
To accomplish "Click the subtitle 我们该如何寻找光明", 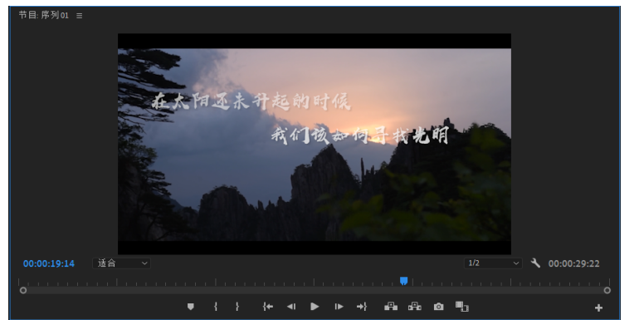I will click(x=360, y=135).
